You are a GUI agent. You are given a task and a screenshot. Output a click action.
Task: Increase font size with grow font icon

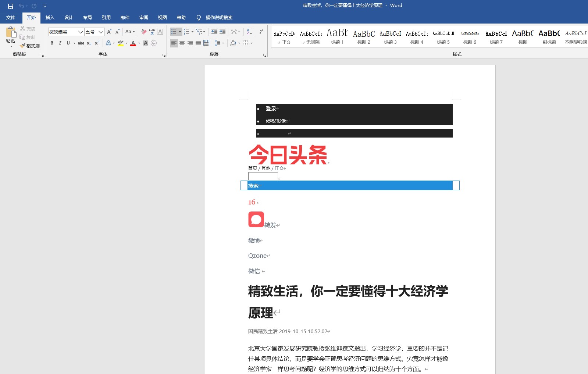click(x=109, y=32)
